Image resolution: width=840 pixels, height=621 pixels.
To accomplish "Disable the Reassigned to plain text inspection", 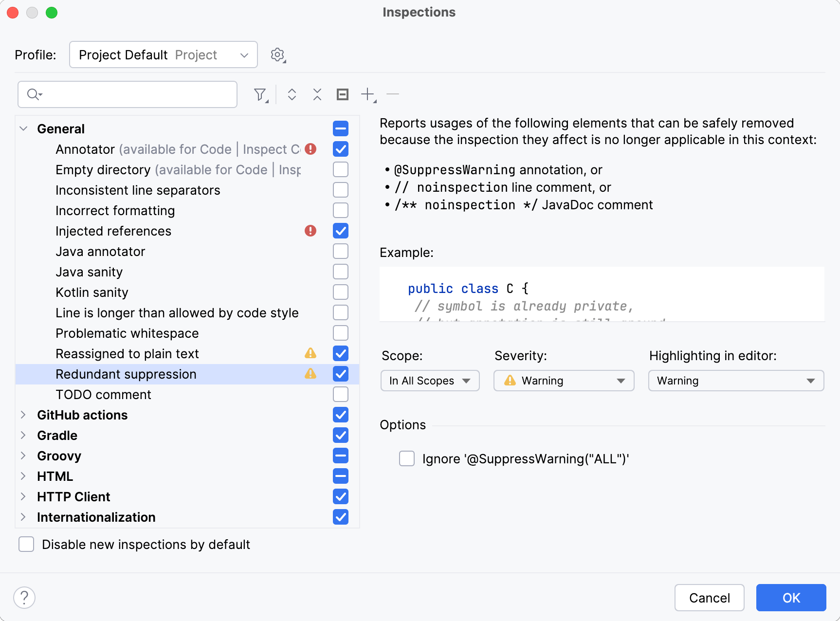I will (x=340, y=353).
